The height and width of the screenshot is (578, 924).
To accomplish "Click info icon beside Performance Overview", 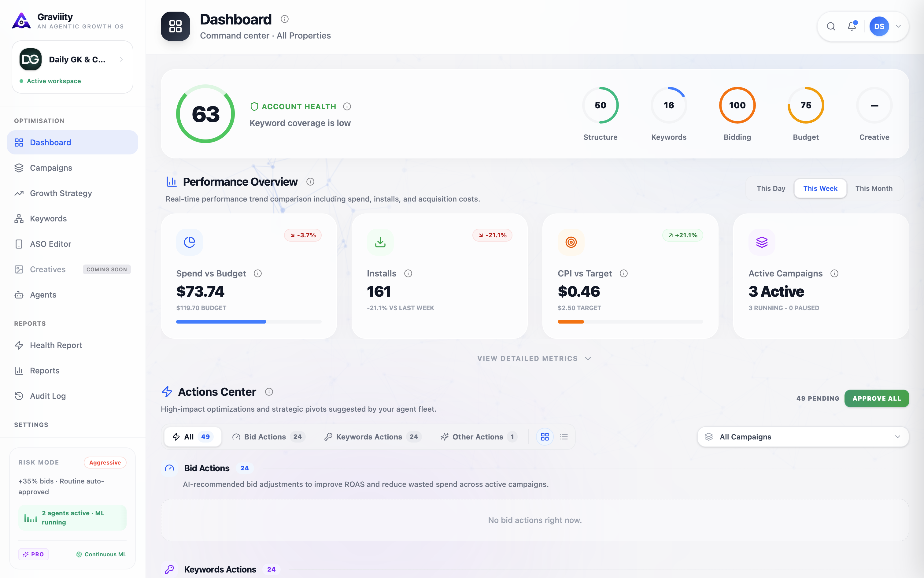I will tap(310, 182).
